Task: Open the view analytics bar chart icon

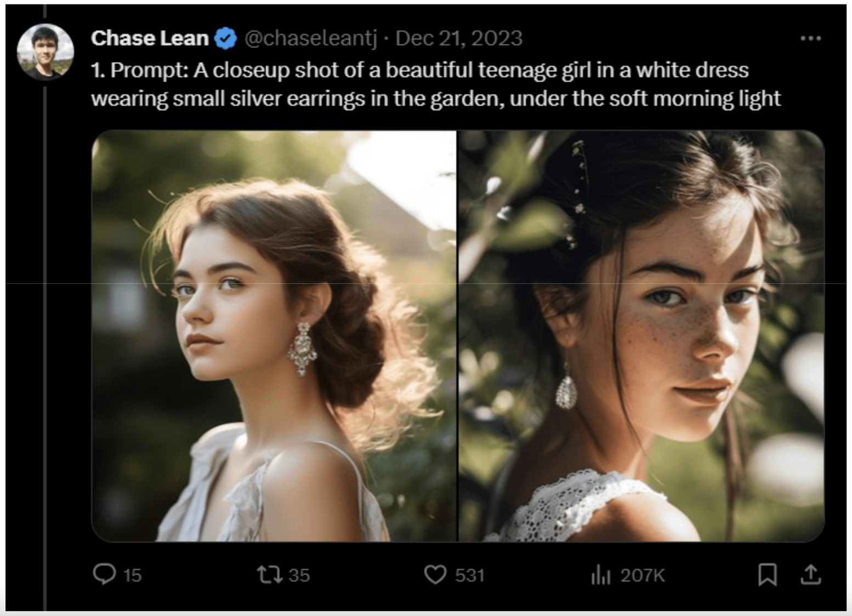Action: point(601,575)
